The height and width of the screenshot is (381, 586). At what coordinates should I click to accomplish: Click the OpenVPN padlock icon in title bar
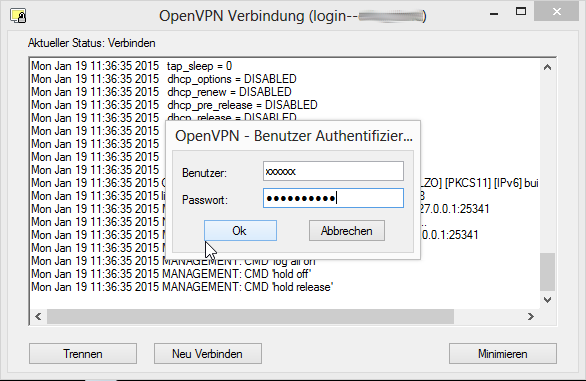tap(18, 16)
